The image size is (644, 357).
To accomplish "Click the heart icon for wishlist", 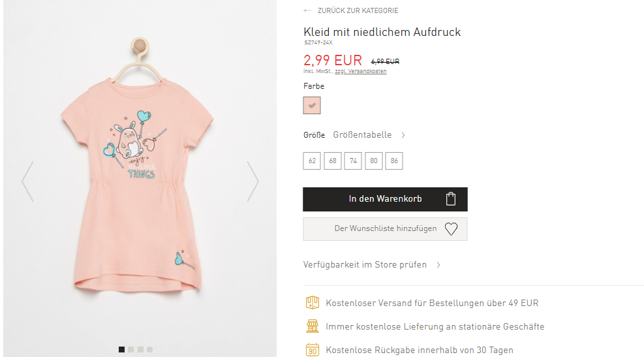I will point(451,229).
